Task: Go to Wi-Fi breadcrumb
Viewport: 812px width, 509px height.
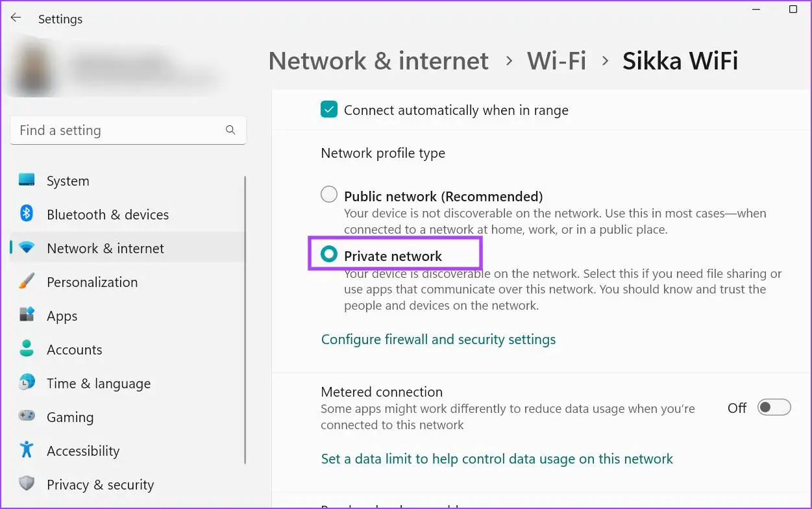Action: pyautogui.click(x=556, y=61)
